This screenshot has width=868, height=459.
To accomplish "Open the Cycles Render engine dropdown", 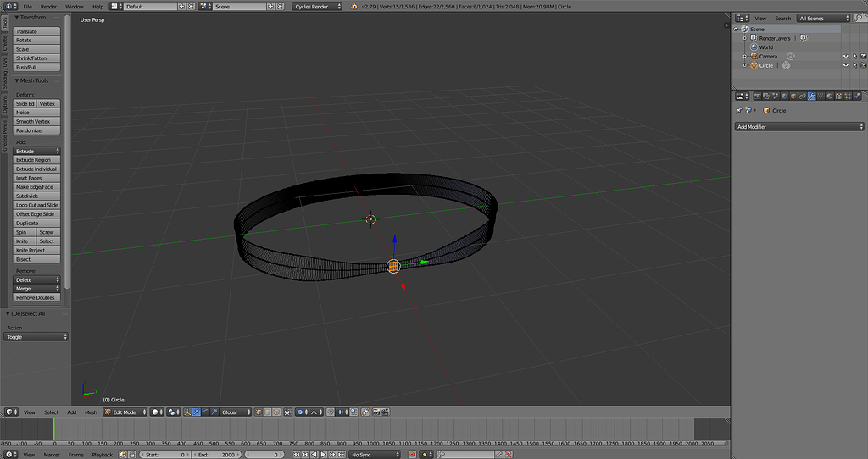I will pyautogui.click(x=317, y=7).
